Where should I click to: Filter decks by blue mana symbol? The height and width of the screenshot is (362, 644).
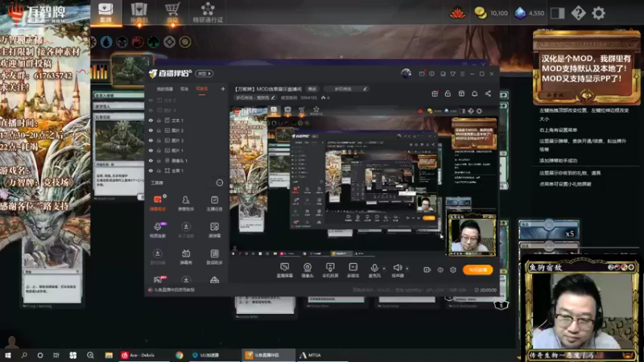pos(106,42)
